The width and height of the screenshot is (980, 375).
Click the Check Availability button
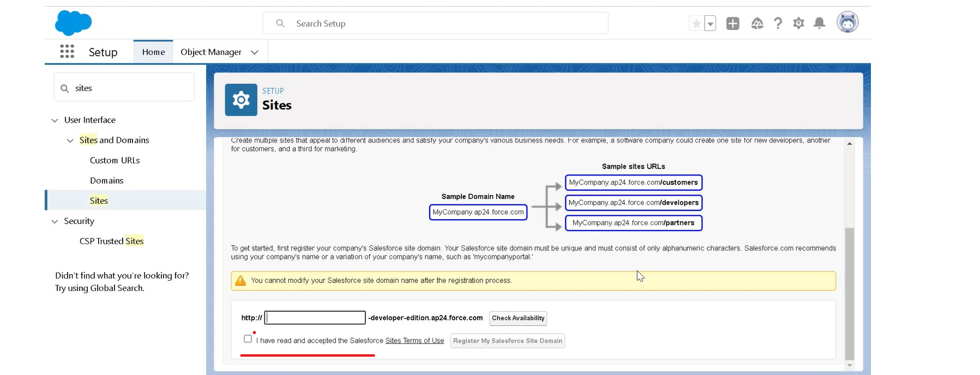[518, 318]
